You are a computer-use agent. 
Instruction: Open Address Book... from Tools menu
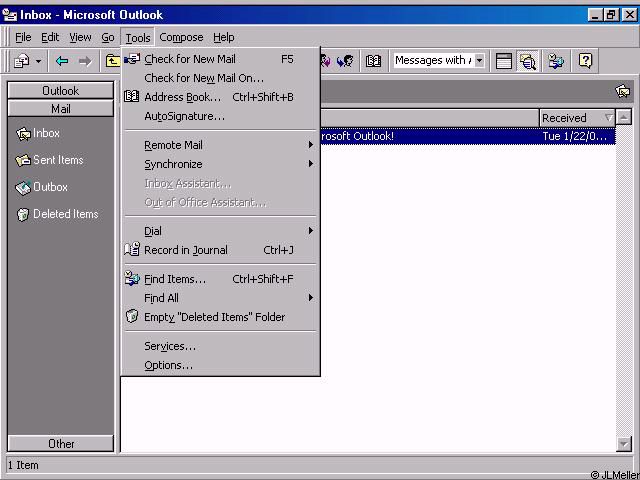(x=220, y=97)
